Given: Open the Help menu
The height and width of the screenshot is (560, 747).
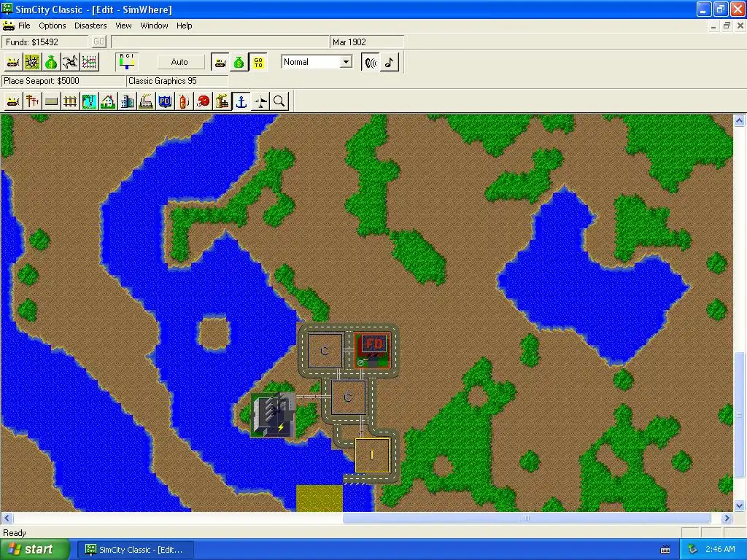Looking at the screenshot, I should 185,26.
